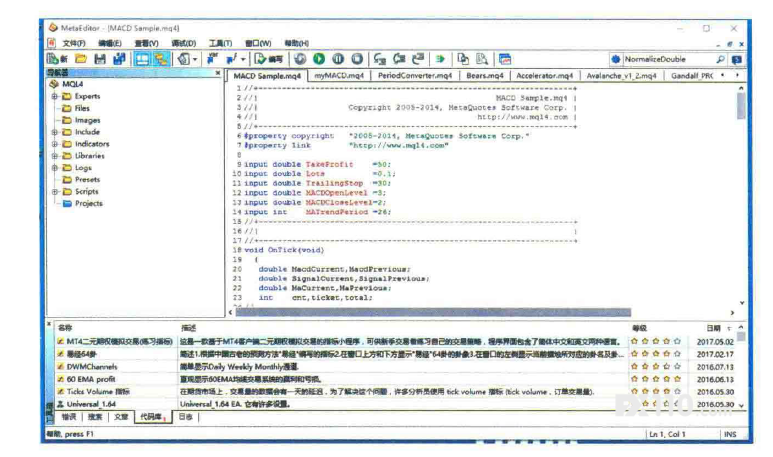Screen dimensions: 773x457
Task: Click the copy documents toolbar icon
Action: (x=463, y=59)
